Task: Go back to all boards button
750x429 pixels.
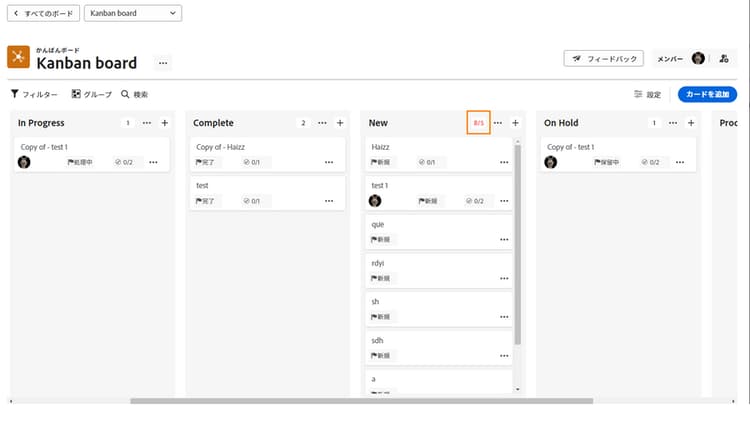Action: (x=44, y=13)
